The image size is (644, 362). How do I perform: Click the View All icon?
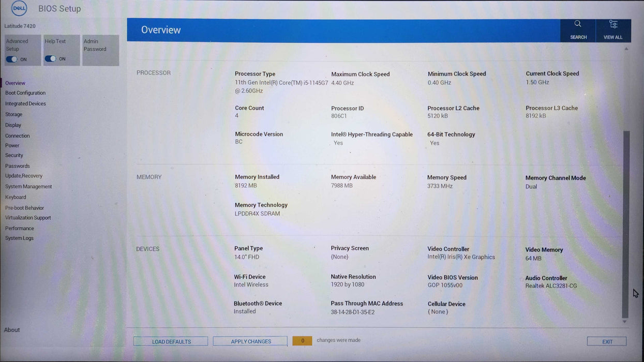(x=613, y=24)
